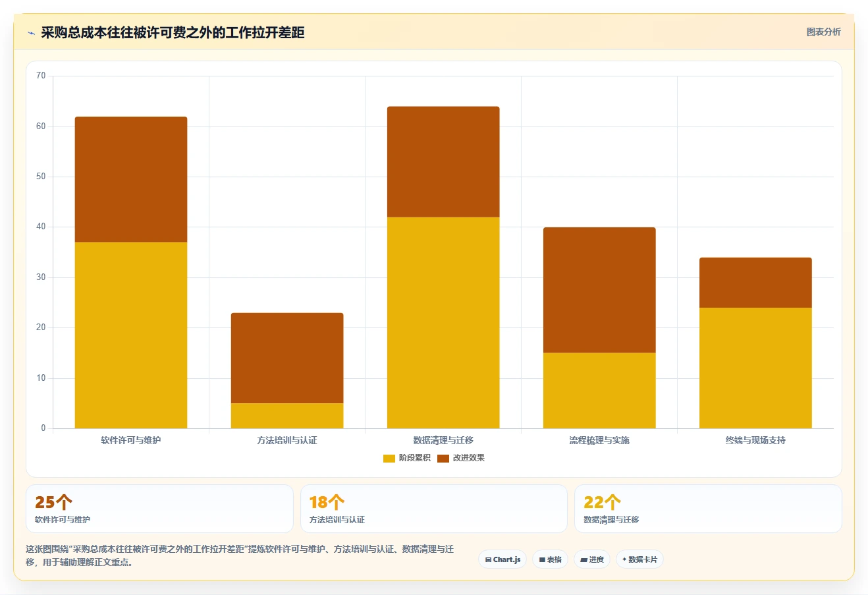Click the 流程梳理与实施 x-axis label
Viewport: 868px width, 595px height.
click(599, 440)
